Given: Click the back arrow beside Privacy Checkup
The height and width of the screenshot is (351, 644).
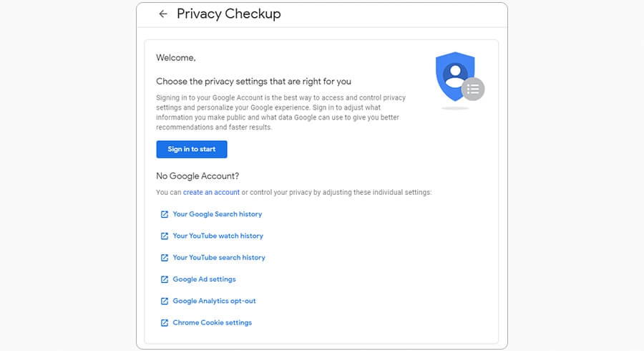Looking at the screenshot, I should pos(163,14).
